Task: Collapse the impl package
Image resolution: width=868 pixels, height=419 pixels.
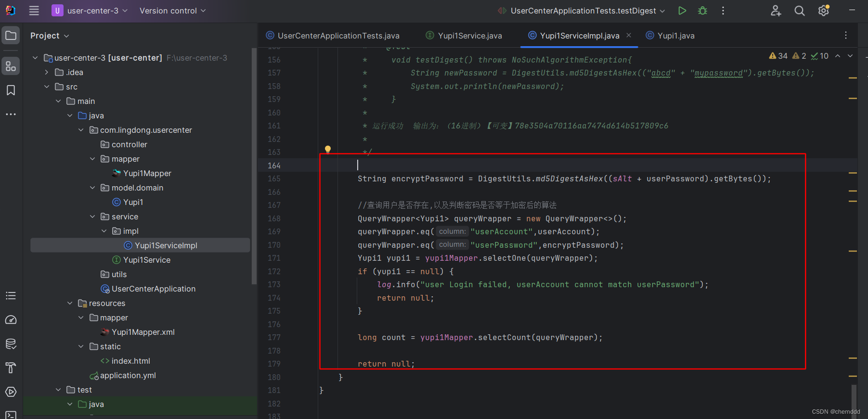Action: click(x=104, y=231)
